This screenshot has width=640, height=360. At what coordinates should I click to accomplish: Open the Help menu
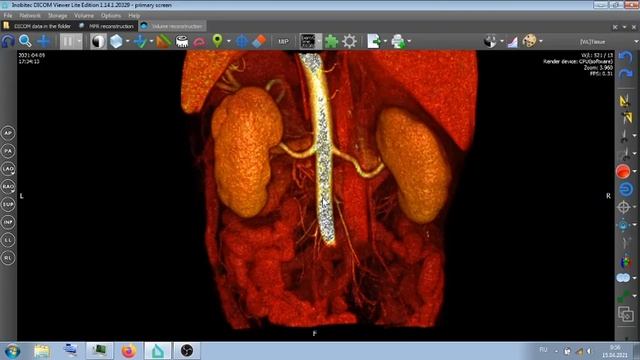click(x=134, y=16)
